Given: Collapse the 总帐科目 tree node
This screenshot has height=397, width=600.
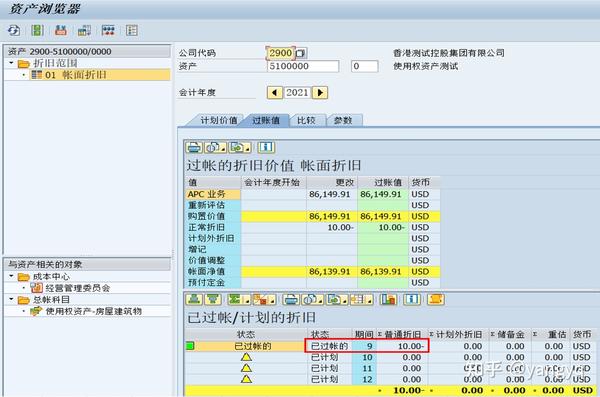Looking at the screenshot, I should pyautogui.click(x=11, y=299).
